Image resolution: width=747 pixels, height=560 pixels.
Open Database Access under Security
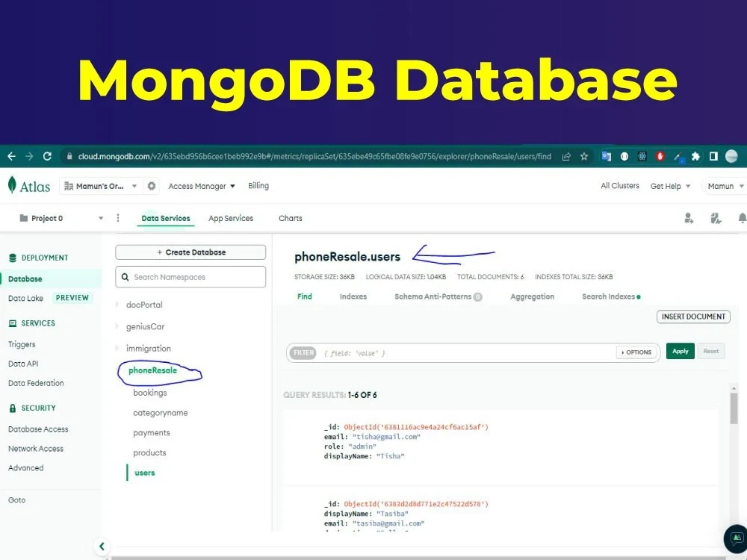(x=38, y=429)
